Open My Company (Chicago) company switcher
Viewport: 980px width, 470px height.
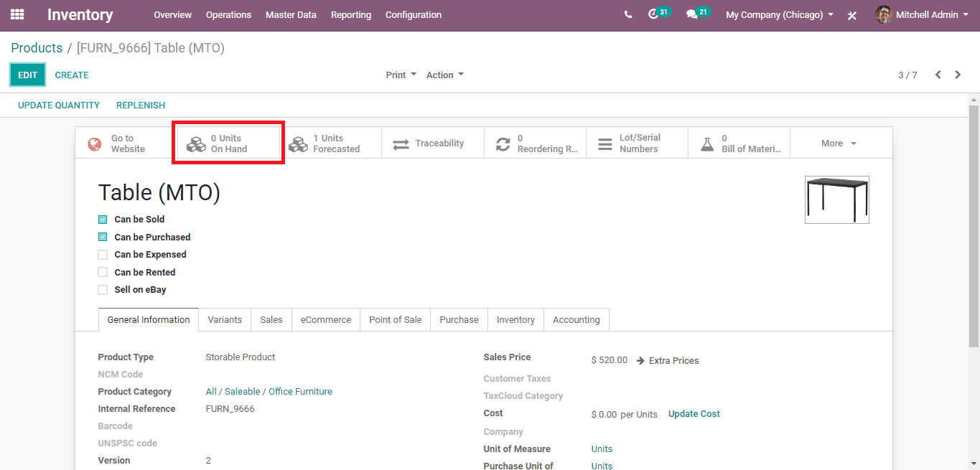(x=780, y=14)
